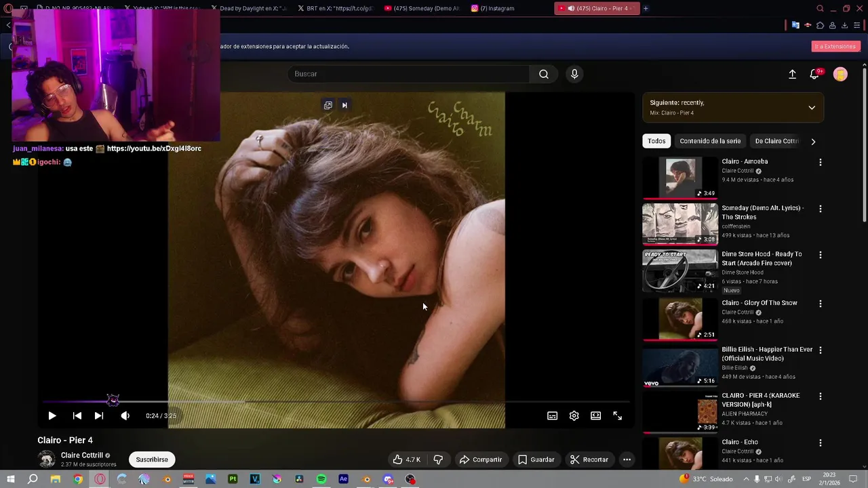Select the De Claire Cottrill chip
868x488 pixels.
click(x=776, y=141)
